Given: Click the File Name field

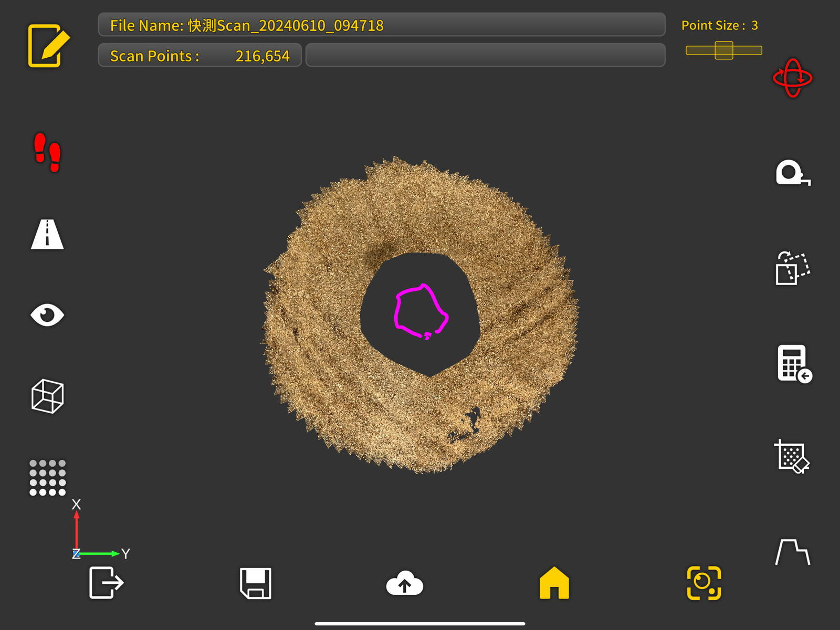Looking at the screenshot, I should 382,25.
